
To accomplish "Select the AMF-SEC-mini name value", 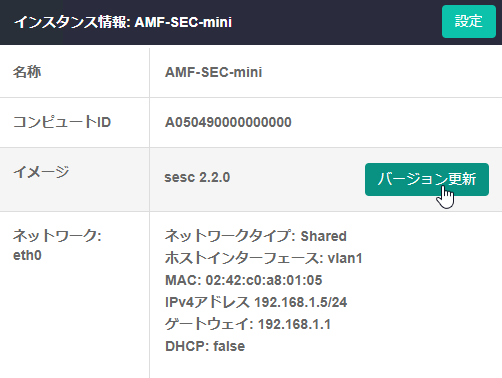I will tap(213, 72).
